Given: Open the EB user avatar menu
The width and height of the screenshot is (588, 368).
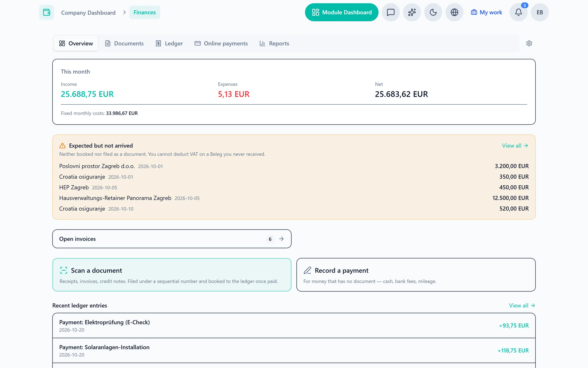Looking at the screenshot, I should tap(540, 12).
